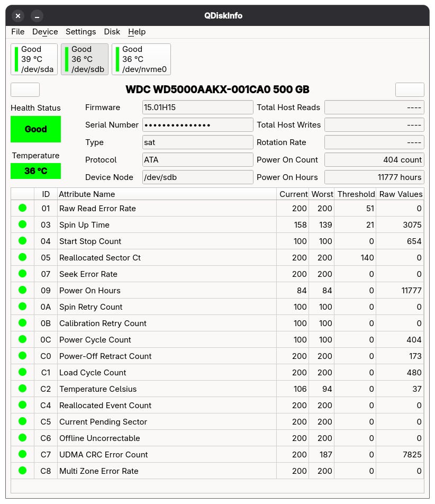This screenshot has height=504, width=435.
Task: Click the Firmware field showing 15.01H15
Action: tap(197, 107)
